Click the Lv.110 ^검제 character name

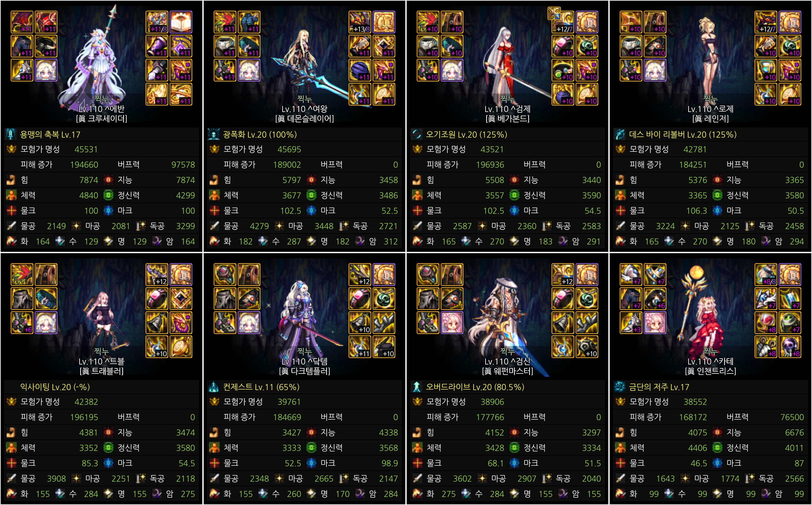pos(507,109)
